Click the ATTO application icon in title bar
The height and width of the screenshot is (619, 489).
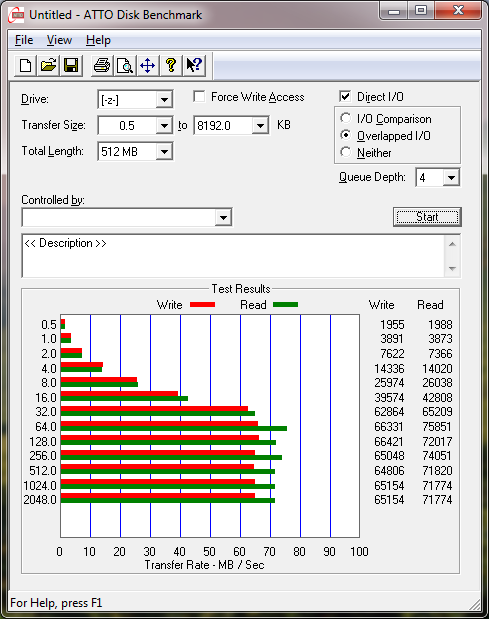click(16, 15)
